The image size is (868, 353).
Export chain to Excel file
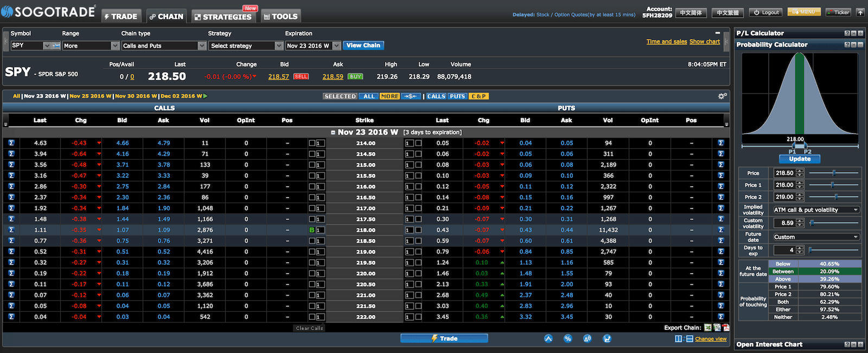[707, 327]
